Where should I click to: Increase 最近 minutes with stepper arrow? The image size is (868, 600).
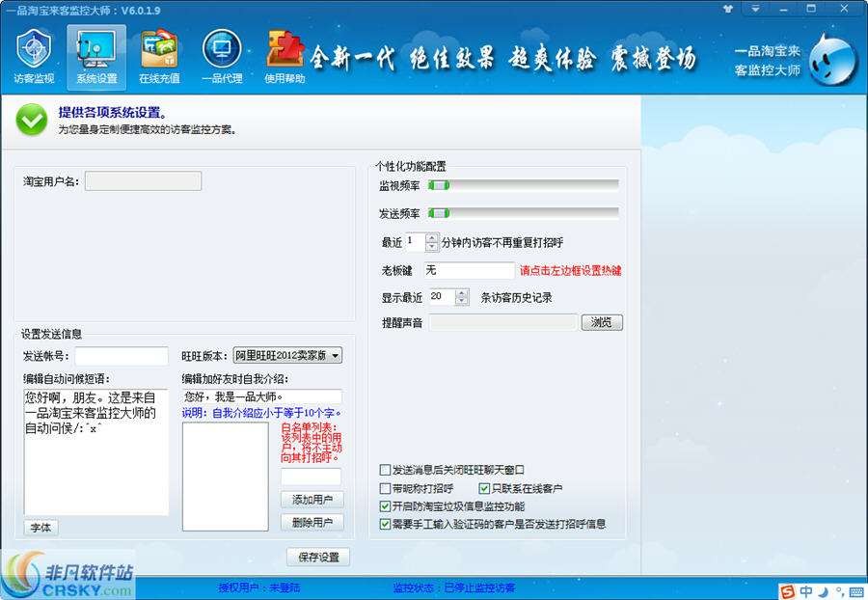click(431, 239)
